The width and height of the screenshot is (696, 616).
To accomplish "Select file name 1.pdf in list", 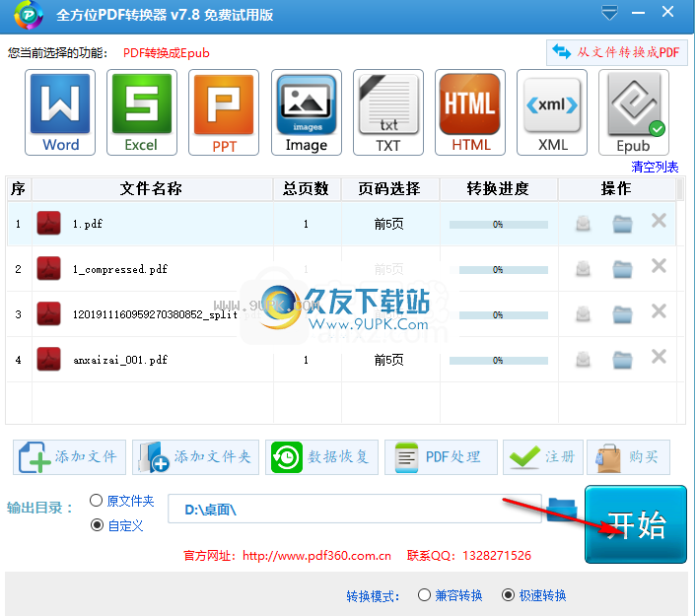I will click(x=88, y=224).
